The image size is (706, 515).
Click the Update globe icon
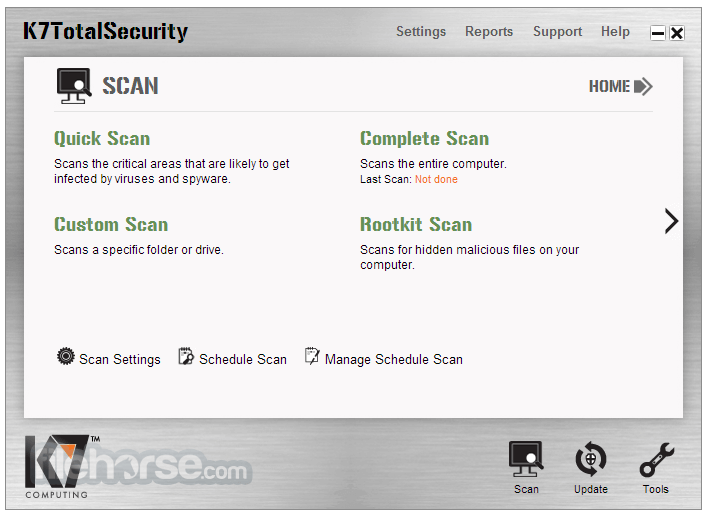[591, 459]
